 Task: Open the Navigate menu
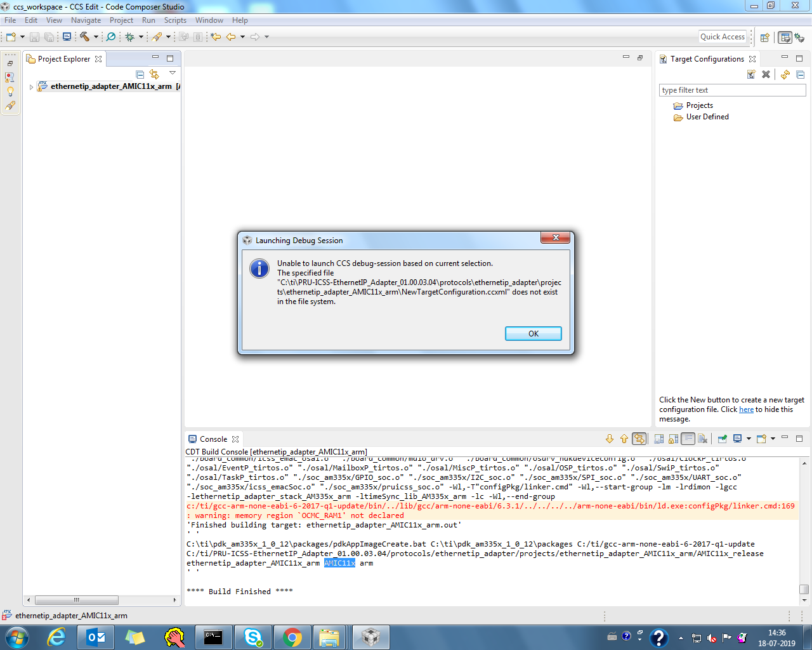click(86, 20)
